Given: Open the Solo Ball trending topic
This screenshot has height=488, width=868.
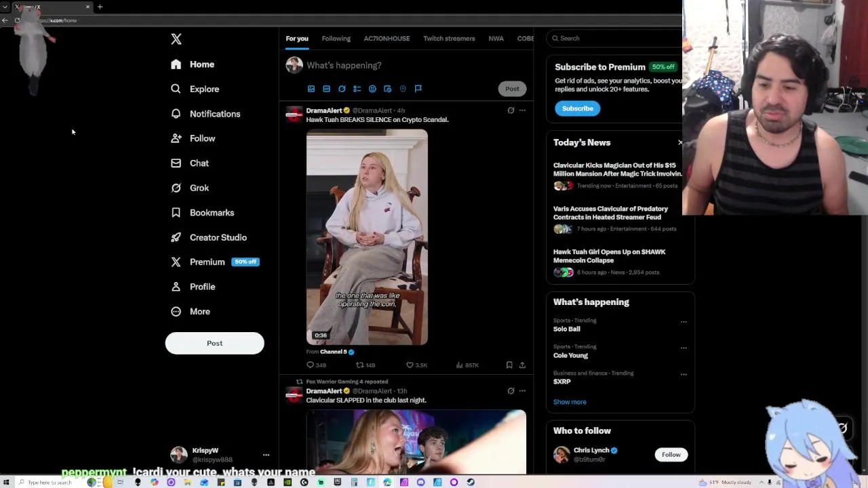Looking at the screenshot, I should coord(567,329).
